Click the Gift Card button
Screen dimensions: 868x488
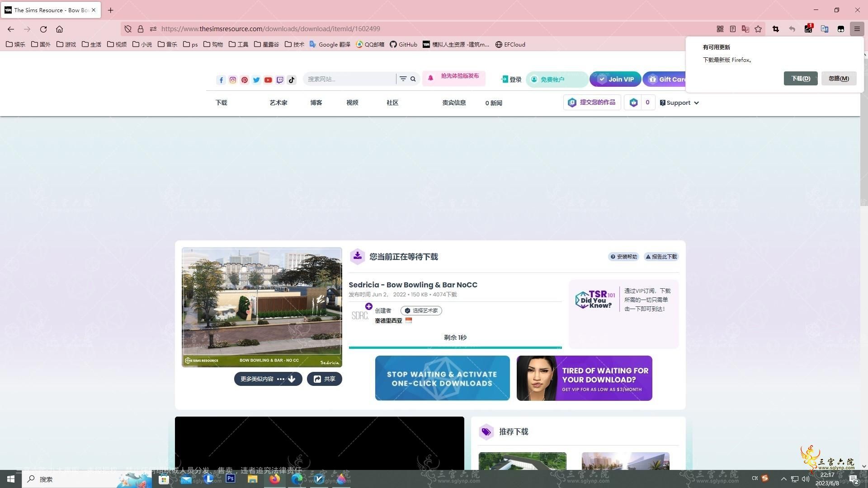point(665,79)
